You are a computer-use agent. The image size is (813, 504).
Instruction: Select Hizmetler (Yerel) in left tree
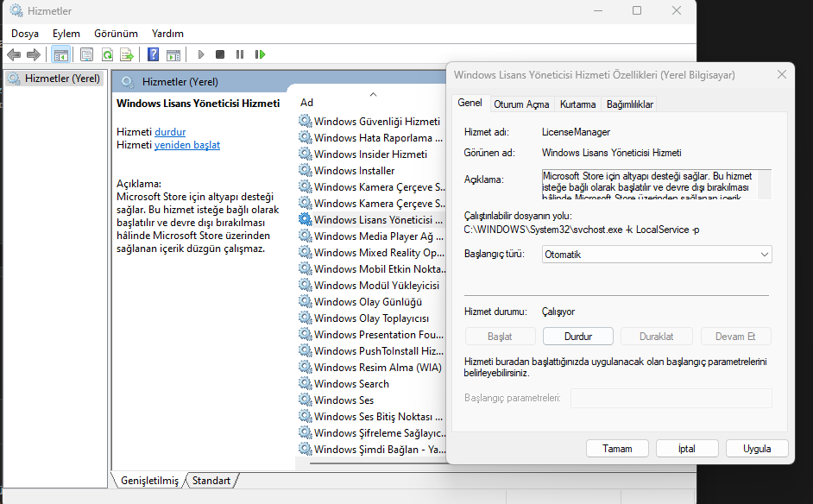(x=55, y=79)
